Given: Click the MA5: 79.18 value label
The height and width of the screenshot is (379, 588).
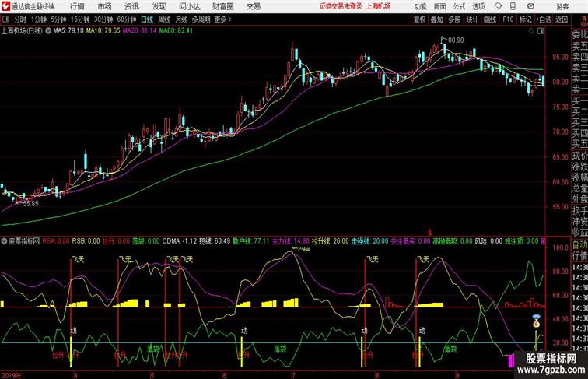Looking at the screenshot, I should [68, 31].
